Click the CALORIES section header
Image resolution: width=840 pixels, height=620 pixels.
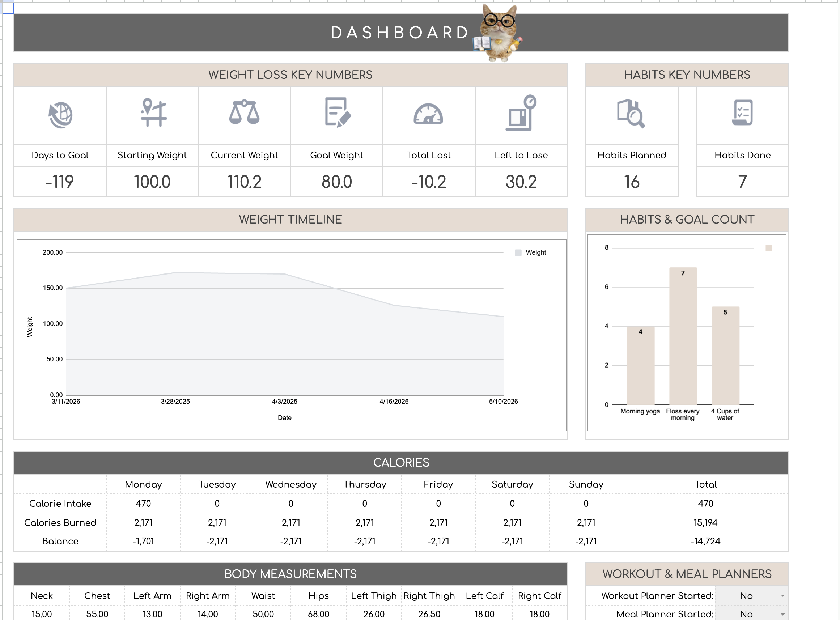(x=401, y=462)
